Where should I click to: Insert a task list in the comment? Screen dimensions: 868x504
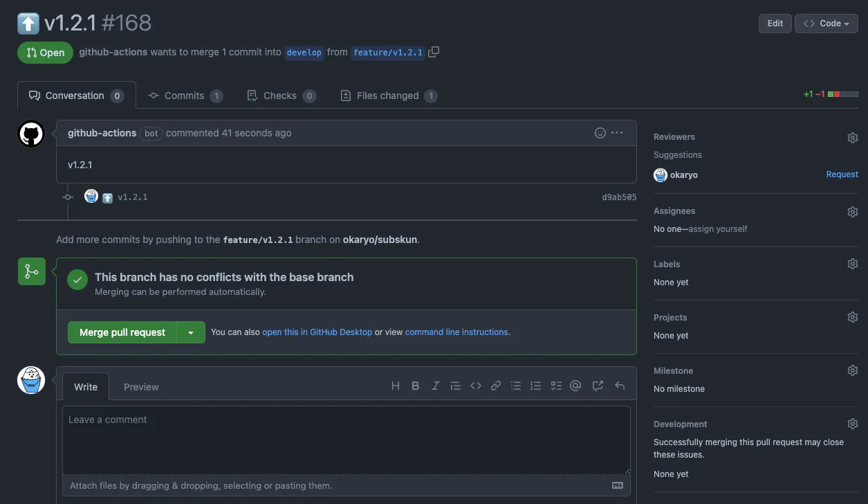pyautogui.click(x=556, y=386)
